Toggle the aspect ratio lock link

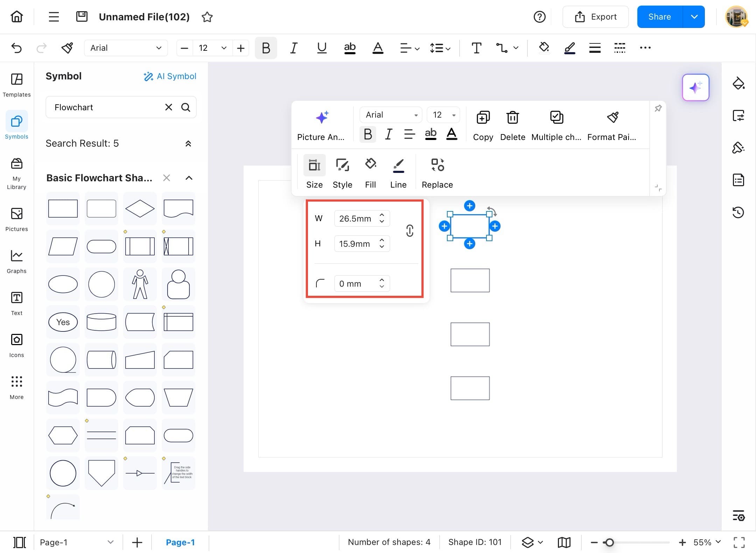tap(409, 231)
